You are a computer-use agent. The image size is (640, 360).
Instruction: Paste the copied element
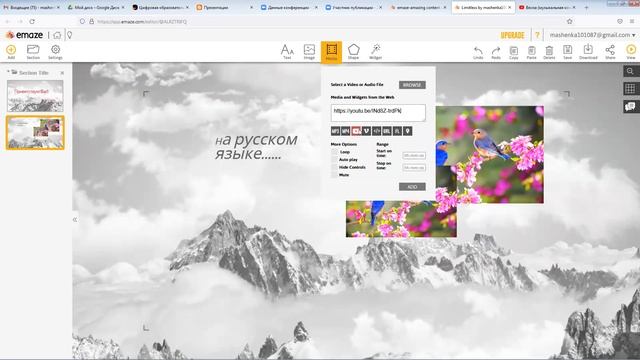pos(531,52)
